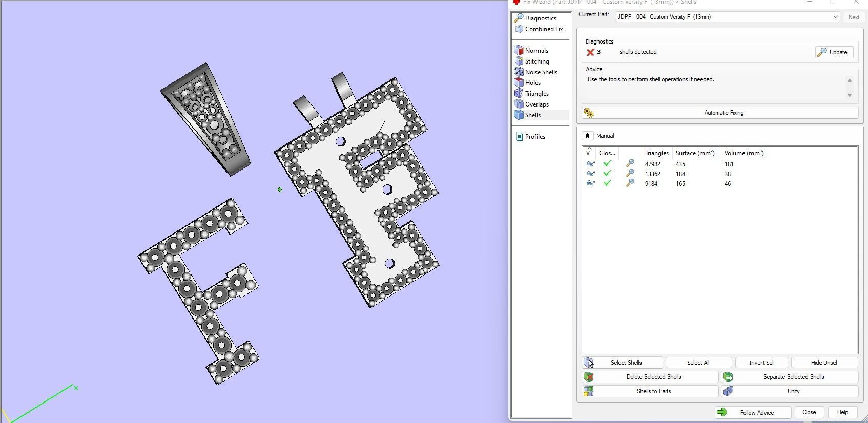Open Help for the Fix Wizard
Viewport: 868px width, 423px height.
point(842,412)
